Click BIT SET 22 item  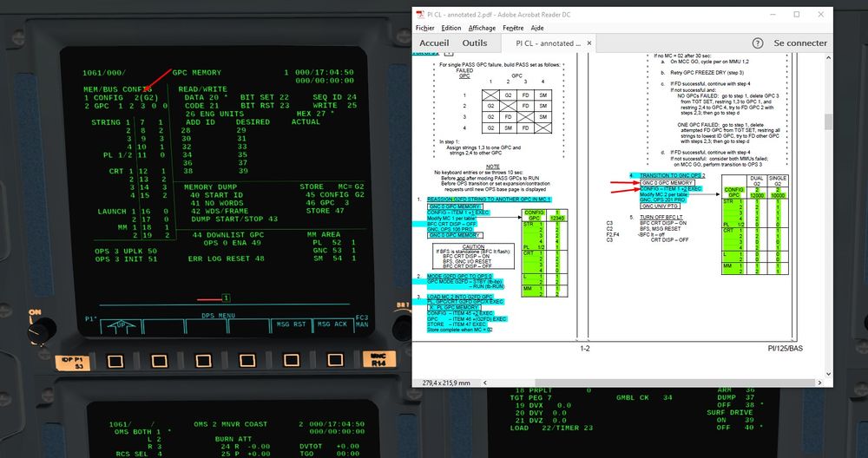(x=265, y=97)
